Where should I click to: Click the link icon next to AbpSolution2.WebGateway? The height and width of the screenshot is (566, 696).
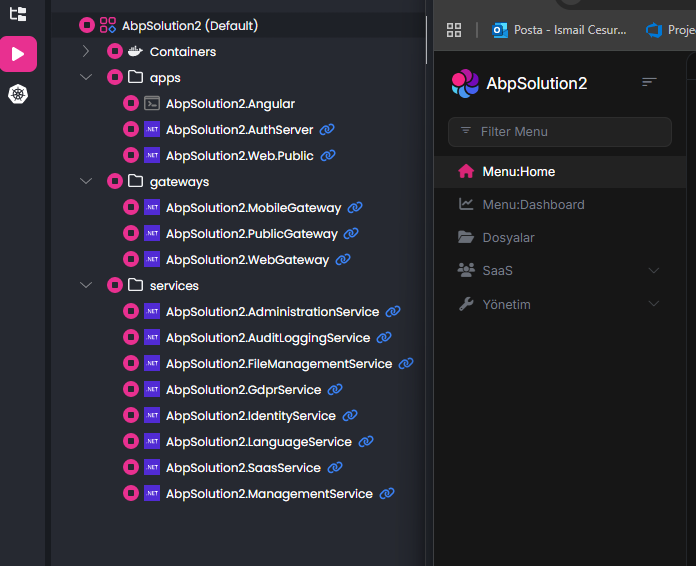click(x=343, y=260)
